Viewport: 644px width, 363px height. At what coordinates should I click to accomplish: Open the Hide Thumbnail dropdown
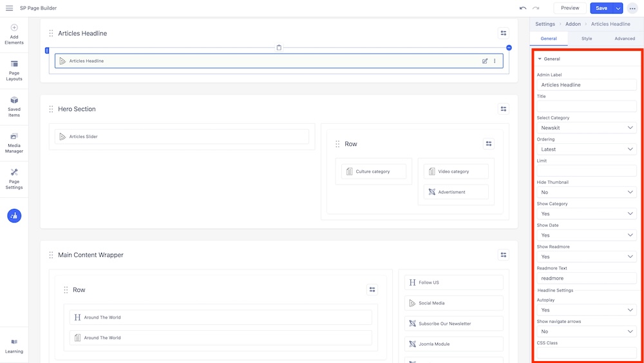[587, 192]
